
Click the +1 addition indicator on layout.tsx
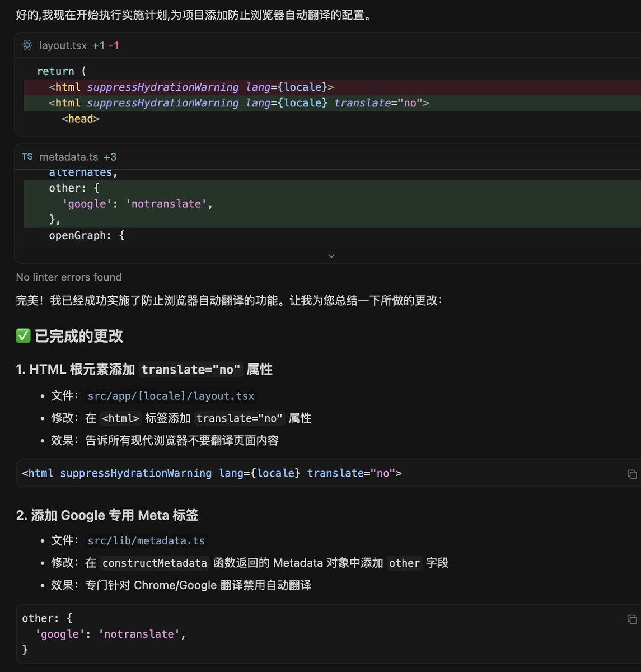(x=100, y=45)
